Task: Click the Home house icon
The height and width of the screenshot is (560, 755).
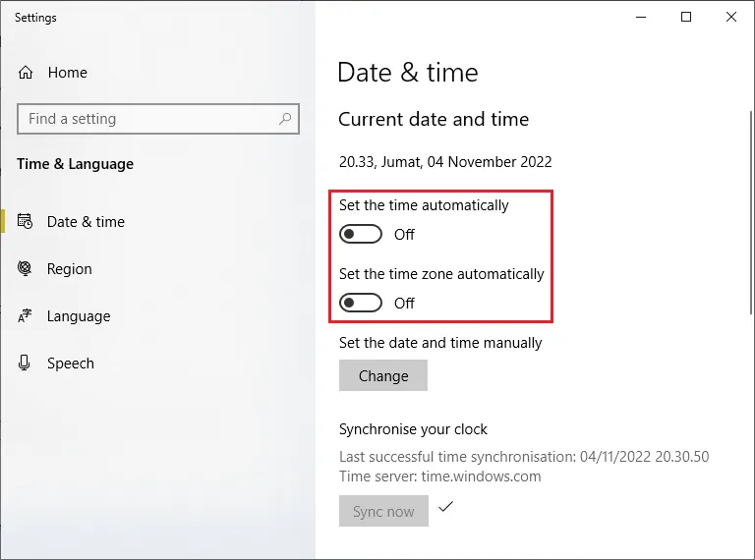Action: click(x=26, y=73)
